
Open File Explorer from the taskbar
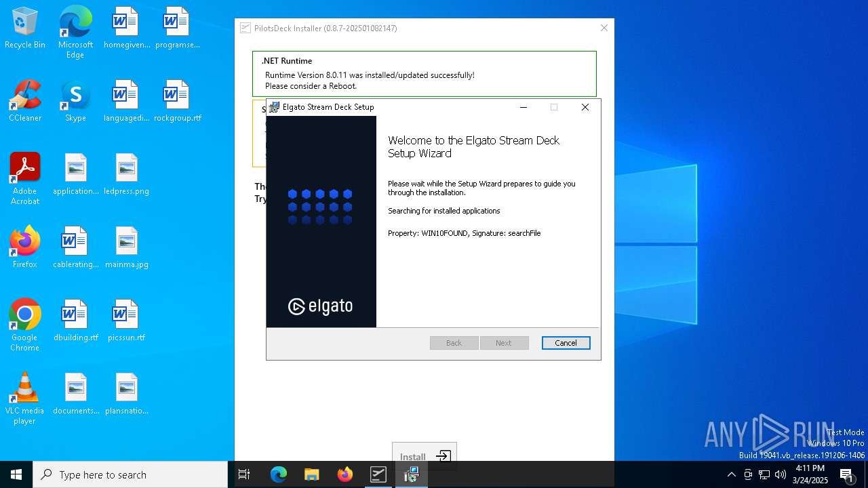pos(312,474)
